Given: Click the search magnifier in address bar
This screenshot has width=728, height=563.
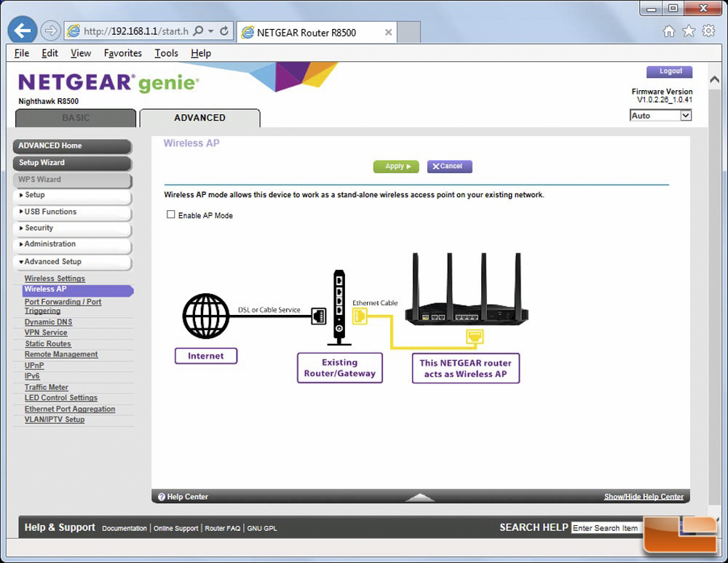Looking at the screenshot, I should (x=198, y=31).
